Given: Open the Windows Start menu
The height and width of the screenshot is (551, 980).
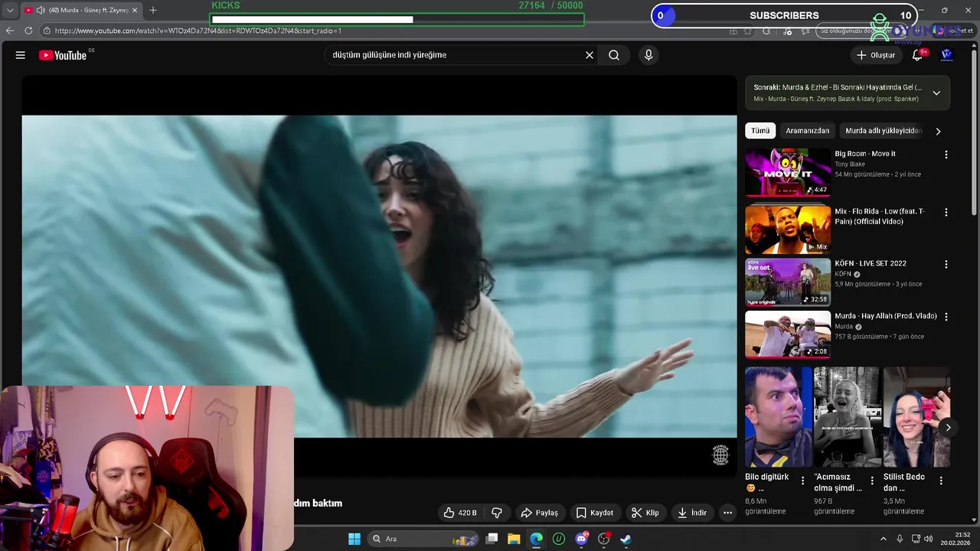Looking at the screenshot, I should click(354, 539).
